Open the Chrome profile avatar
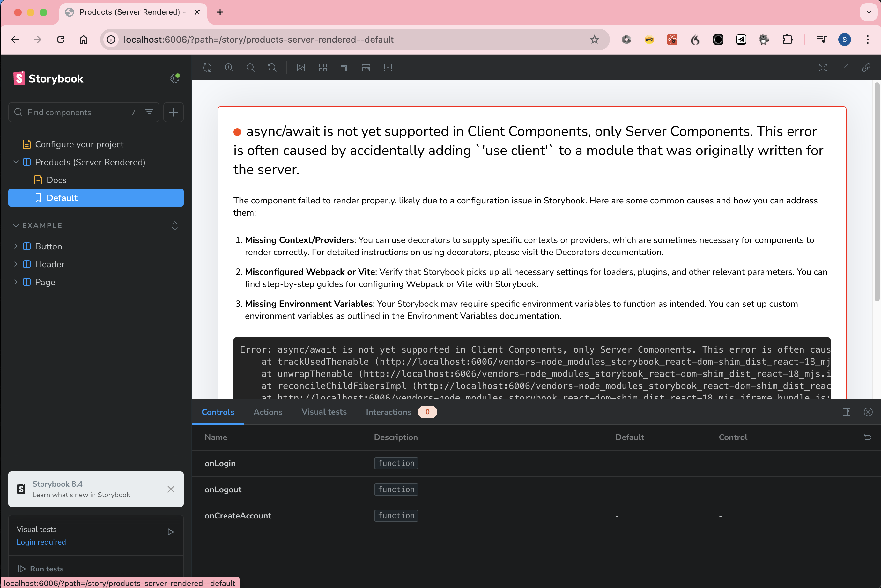Screen dimensions: 881x588 [x=845, y=39]
